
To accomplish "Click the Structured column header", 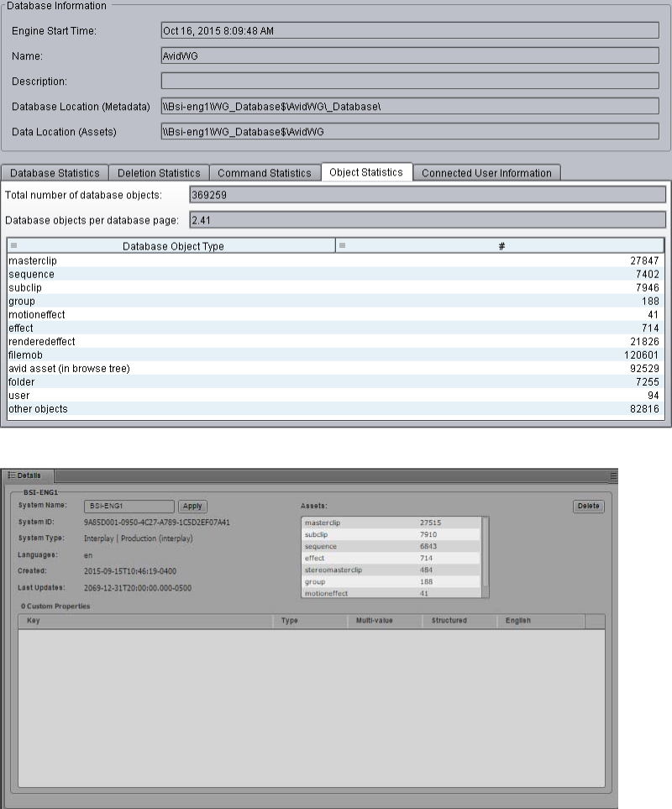I will (x=459, y=621).
